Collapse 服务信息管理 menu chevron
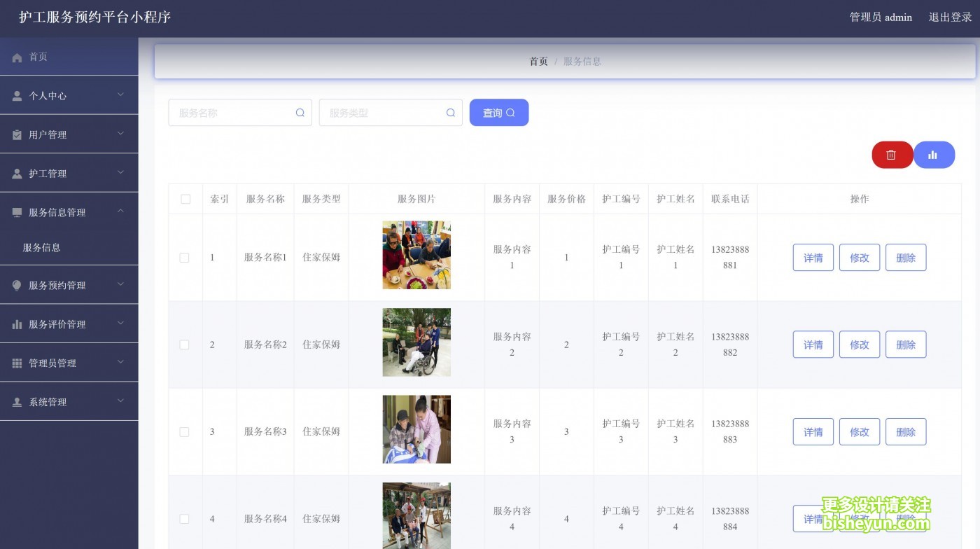The width and height of the screenshot is (980, 549). pyautogui.click(x=120, y=211)
